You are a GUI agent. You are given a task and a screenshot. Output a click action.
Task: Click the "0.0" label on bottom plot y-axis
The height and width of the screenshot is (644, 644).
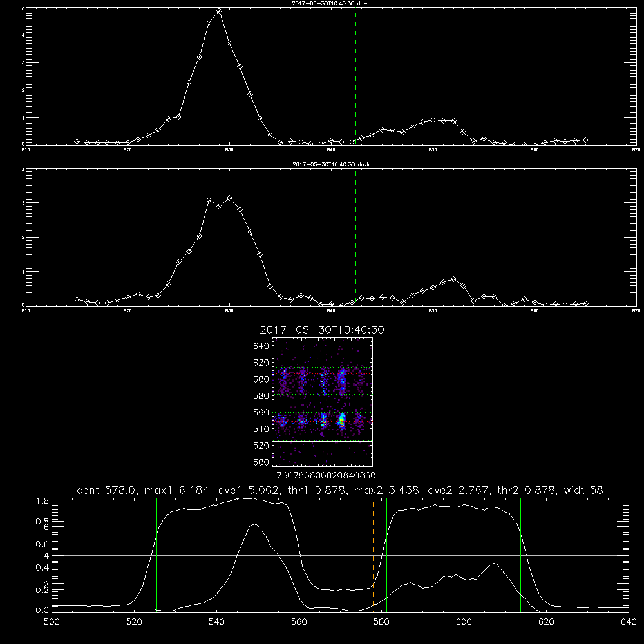[x=43, y=611]
